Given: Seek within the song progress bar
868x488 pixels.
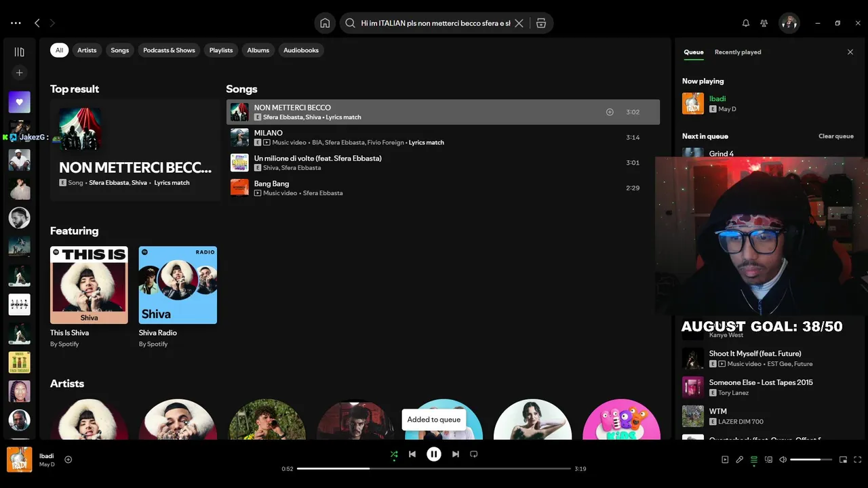Looking at the screenshot, I should click(434, 468).
